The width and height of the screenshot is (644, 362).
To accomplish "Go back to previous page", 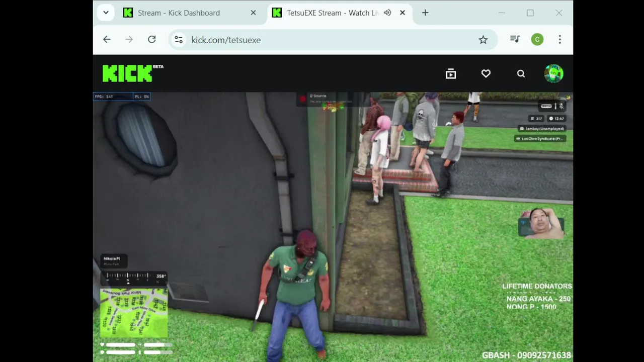I will click(x=107, y=39).
